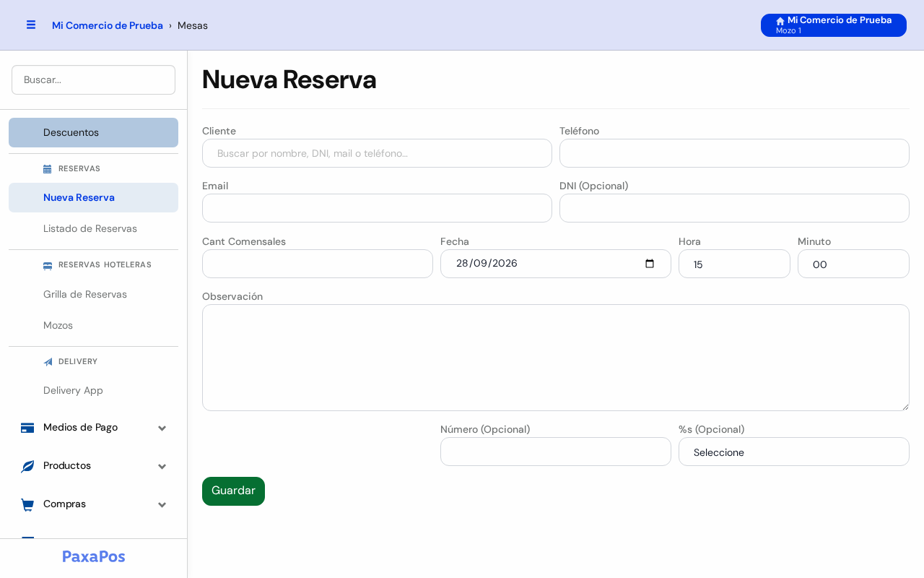Click the calendar icon beside Reservas heading
This screenshot has height=578, width=924.
coord(48,169)
